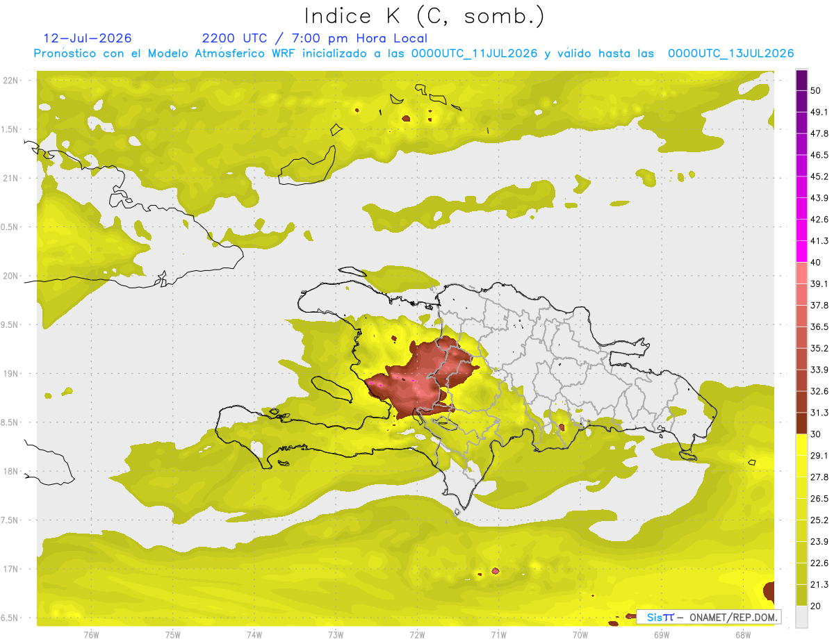Click the 18N latitude label
The image size is (834, 644).
point(11,471)
